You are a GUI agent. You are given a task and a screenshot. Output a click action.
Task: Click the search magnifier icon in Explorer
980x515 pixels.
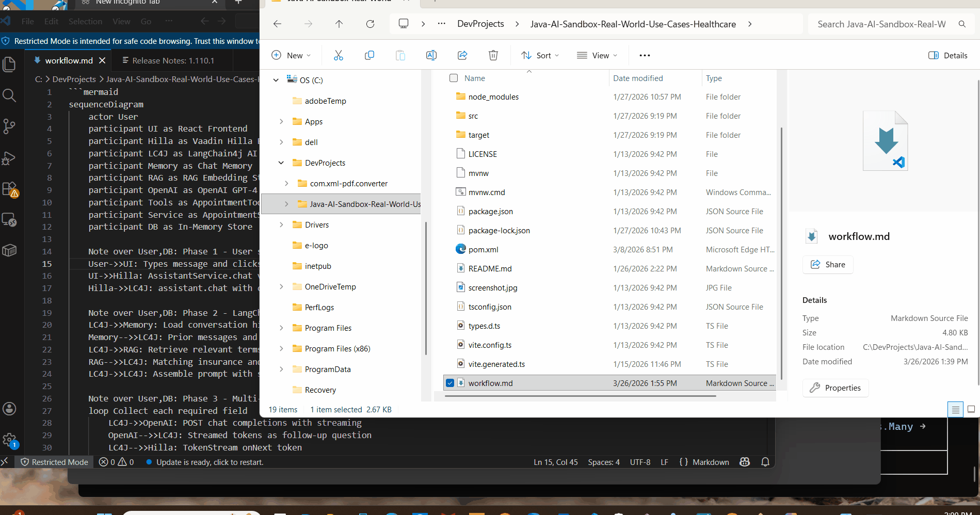(962, 24)
